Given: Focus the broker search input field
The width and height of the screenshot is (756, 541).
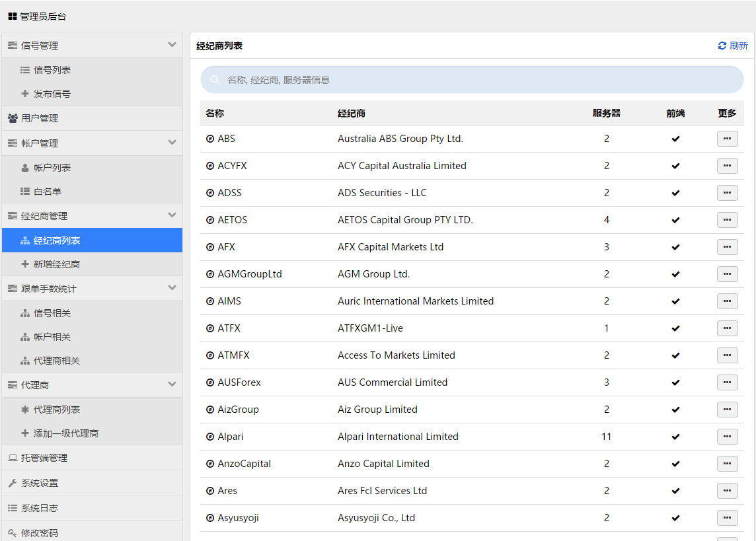Looking at the screenshot, I should pos(472,80).
